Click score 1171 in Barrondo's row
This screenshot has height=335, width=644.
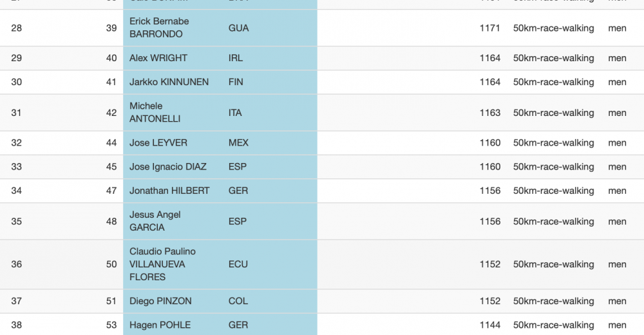click(x=489, y=28)
